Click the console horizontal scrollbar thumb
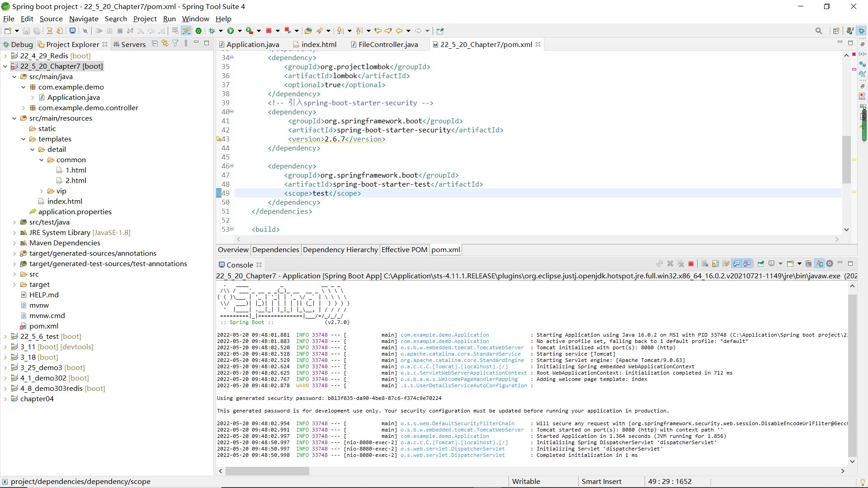This screenshot has height=488, width=868. pyautogui.click(x=267, y=471)
